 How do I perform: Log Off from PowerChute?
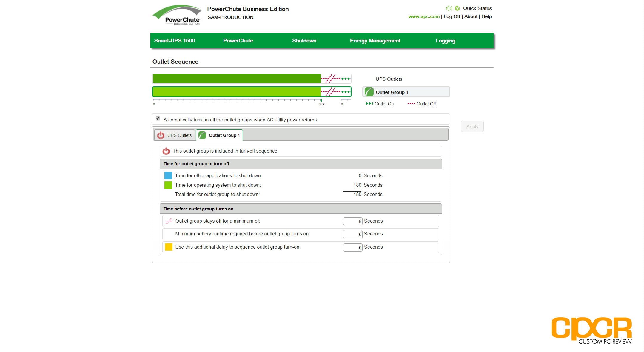pos(452,16)
